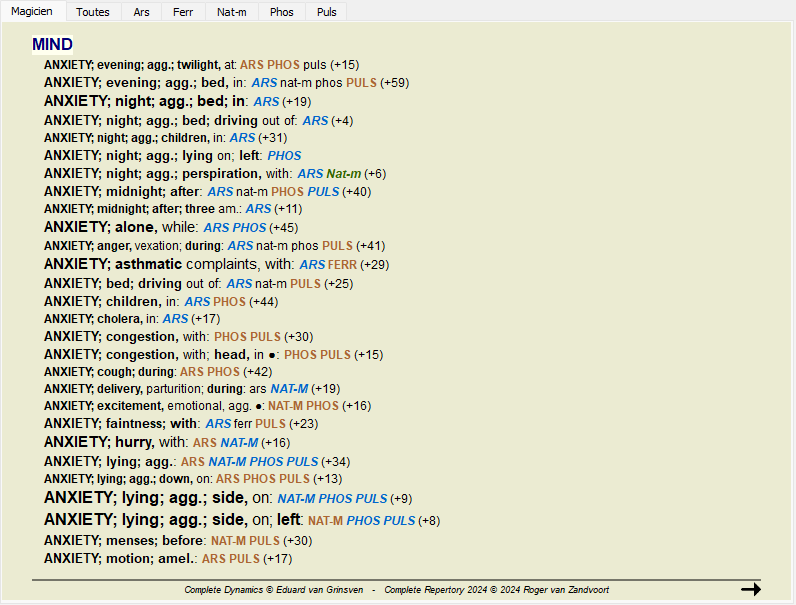Switch to the Toutes tab
This screenshot has height=605, width=796.
tap(93, 12)
